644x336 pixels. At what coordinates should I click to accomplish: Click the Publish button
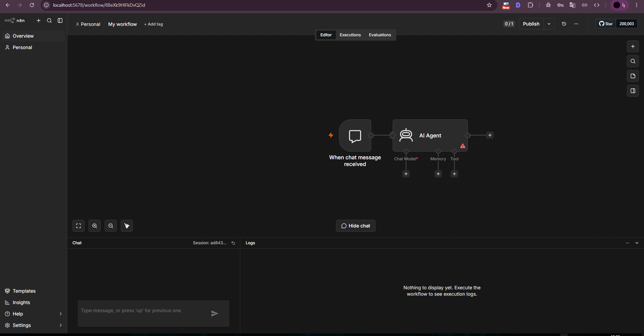(x=531, y=24)
